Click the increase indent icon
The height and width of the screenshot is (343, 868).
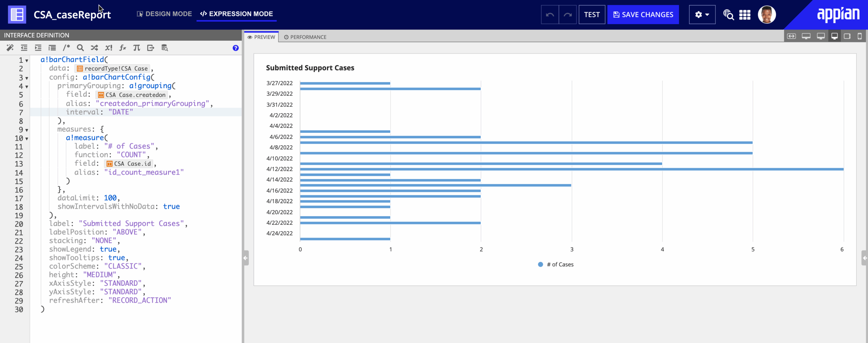pos(38,48)
